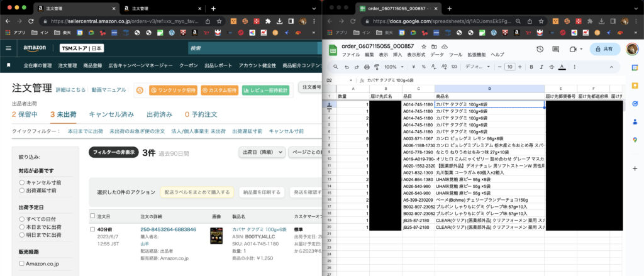Open the 出荷日（降順） sort dropdown
This screenshot has height=276, width=644.
pos(262,152)
